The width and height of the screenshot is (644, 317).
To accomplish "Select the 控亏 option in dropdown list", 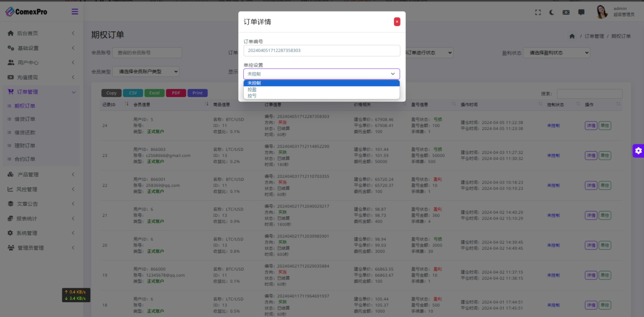I will click(x=252, y=96).
